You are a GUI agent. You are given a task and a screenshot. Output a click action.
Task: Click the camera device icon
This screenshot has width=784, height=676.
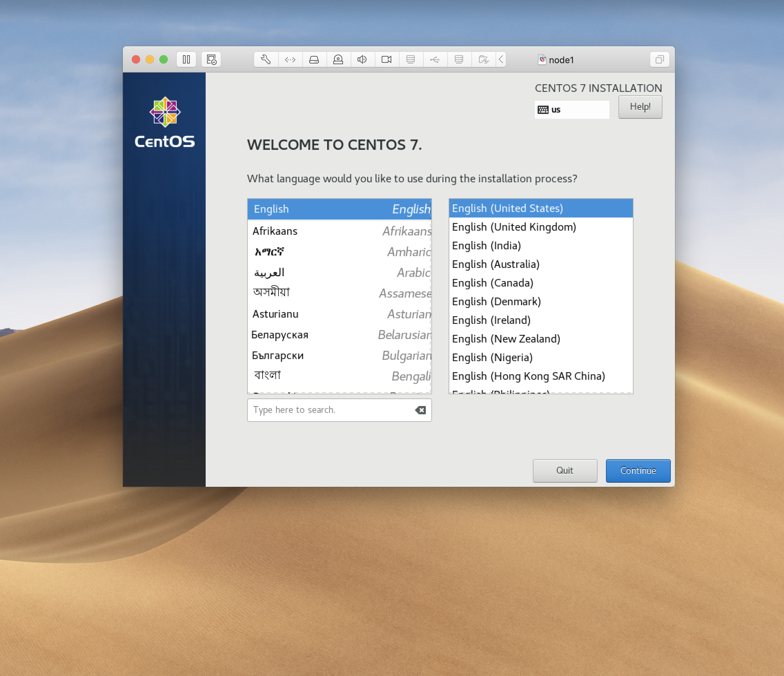coord(386,59)
